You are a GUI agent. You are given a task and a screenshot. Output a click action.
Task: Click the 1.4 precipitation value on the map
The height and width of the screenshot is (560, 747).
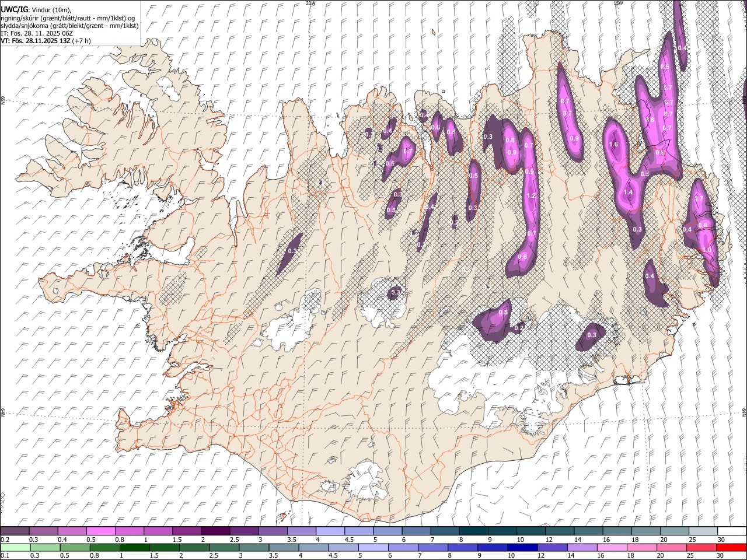[629, 192]
